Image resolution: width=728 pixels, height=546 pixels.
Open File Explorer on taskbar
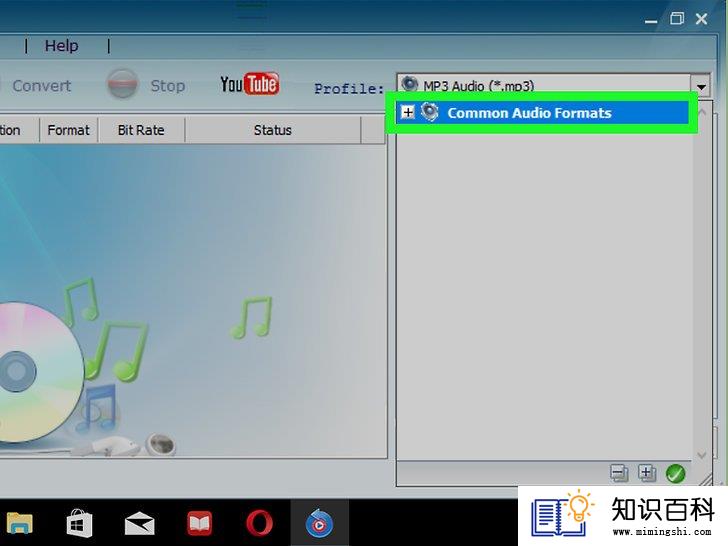click(x=20, y=523)
